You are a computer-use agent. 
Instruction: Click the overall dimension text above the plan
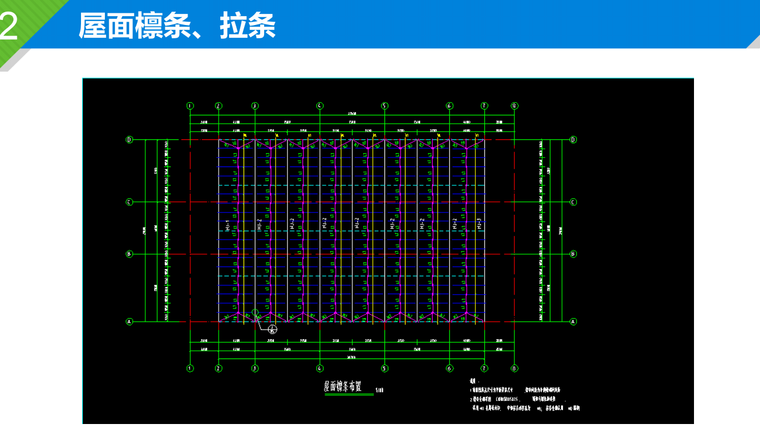tap(352, 113)
